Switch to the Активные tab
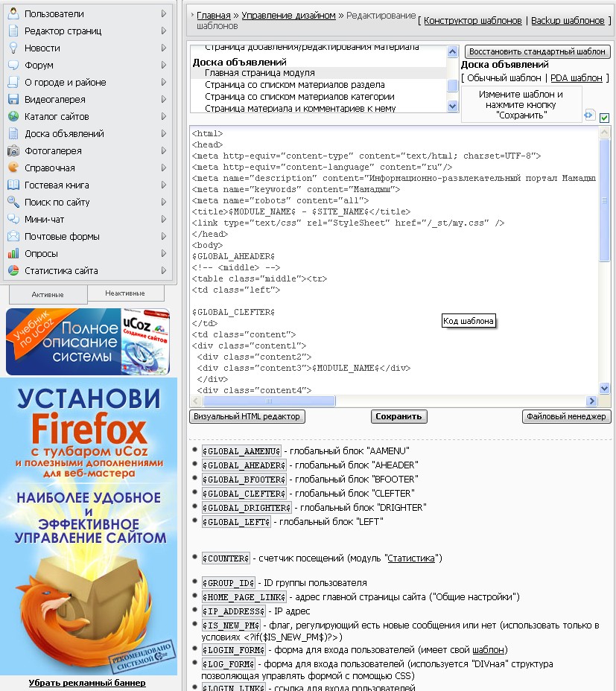616x691 pixels. (x=48, y=294)
